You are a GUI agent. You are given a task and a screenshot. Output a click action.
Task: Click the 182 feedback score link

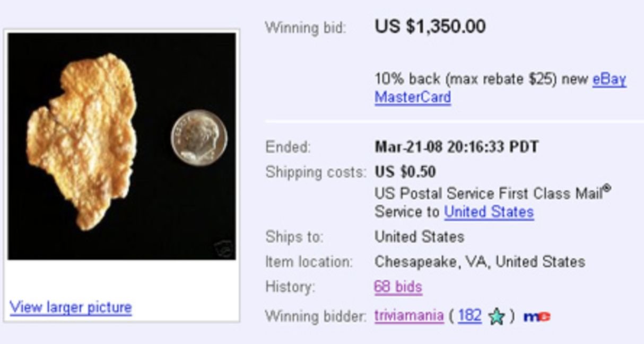click(469, 316)
